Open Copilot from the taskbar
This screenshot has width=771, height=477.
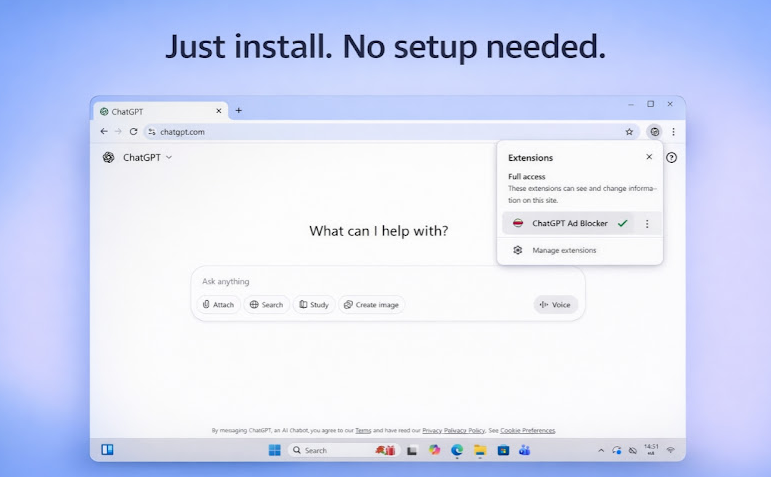[434, 450]
